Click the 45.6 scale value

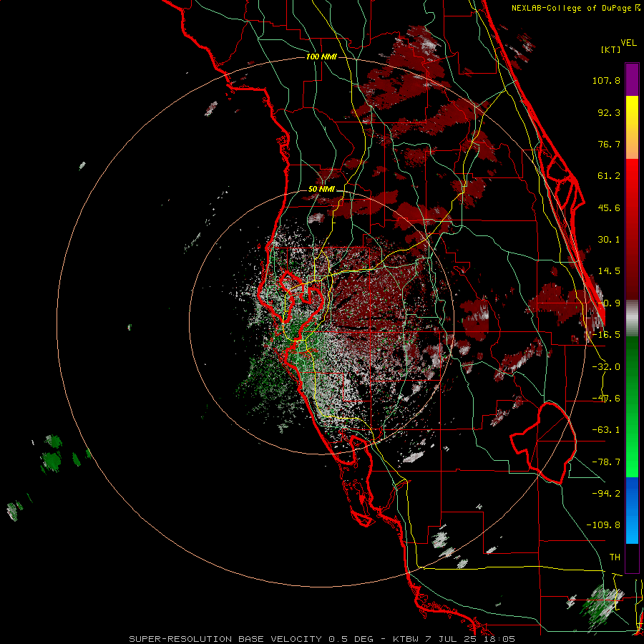[609, 208]
